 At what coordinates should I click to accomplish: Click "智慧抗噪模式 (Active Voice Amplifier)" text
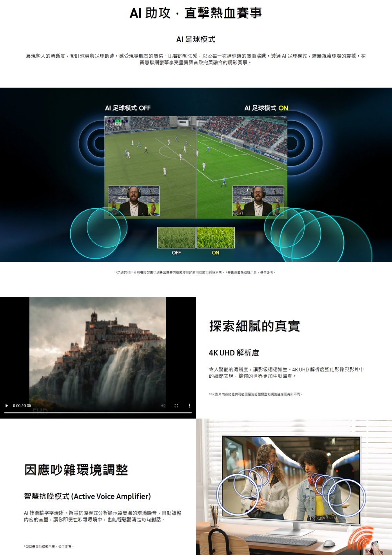click(87, 496)
